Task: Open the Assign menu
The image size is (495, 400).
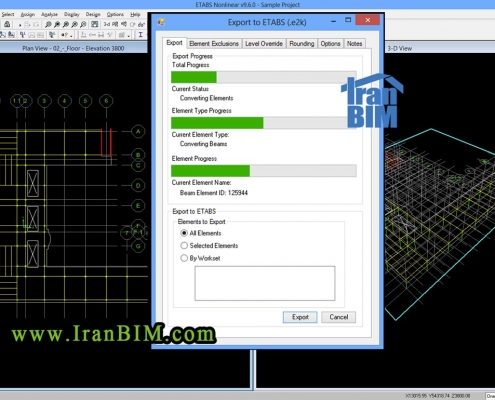Action: 28,14
